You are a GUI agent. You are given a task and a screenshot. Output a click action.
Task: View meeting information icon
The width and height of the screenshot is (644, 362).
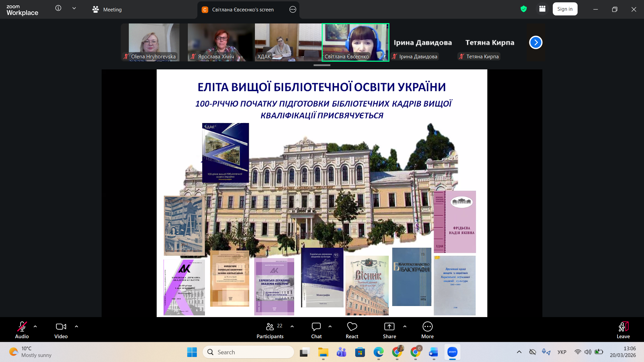click(58, 9)
